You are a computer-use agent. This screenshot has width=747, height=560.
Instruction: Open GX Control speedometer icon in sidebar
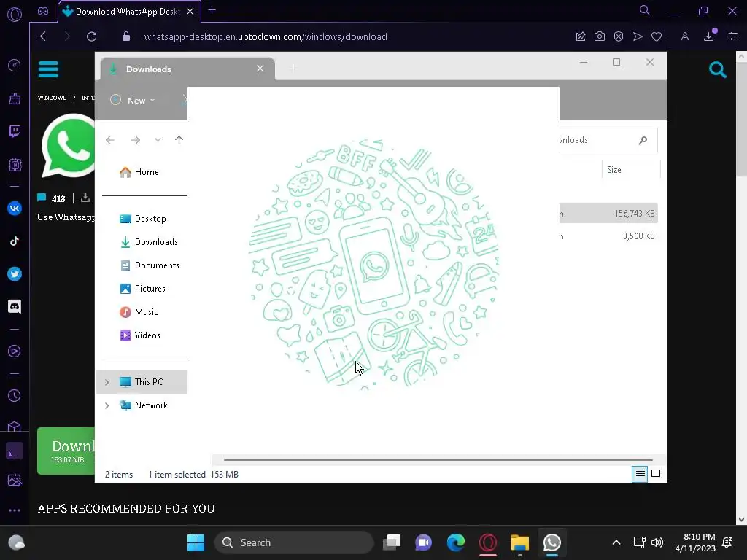point(15,65)
